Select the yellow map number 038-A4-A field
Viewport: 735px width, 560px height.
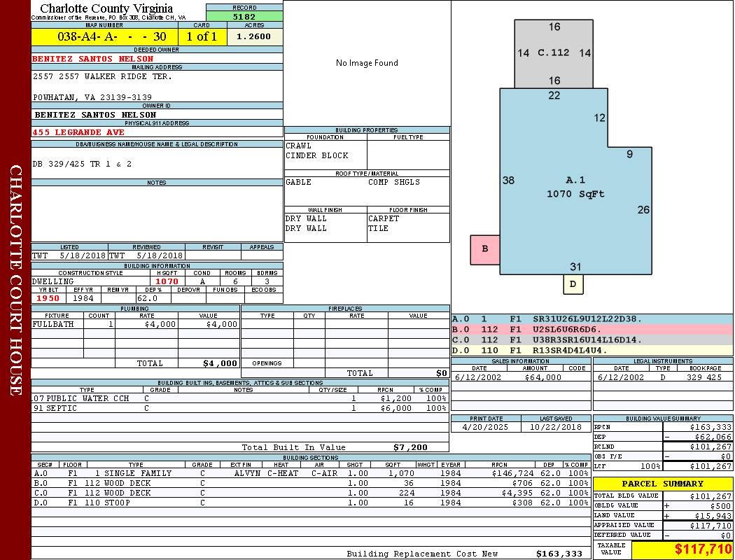click(x=105, y=36)
